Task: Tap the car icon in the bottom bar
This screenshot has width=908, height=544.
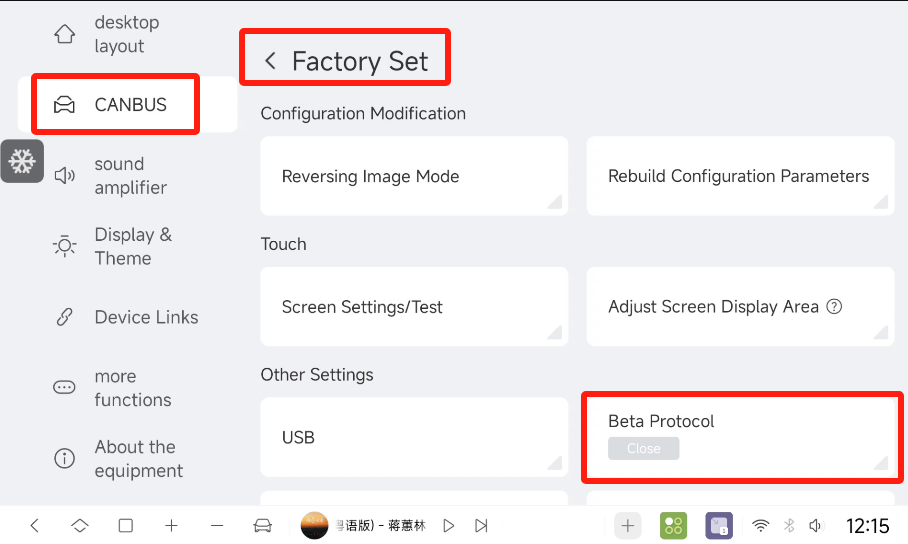Action: (262, 525)
